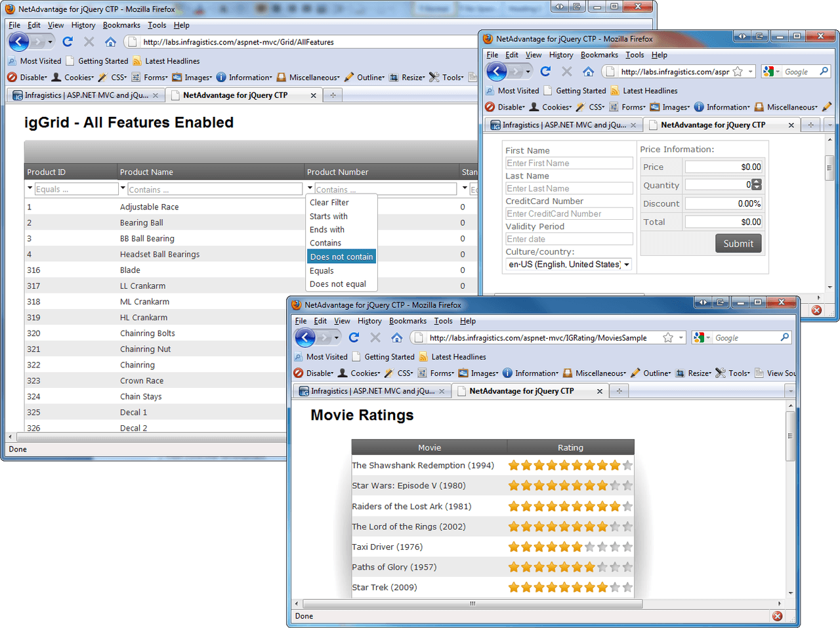Screen dimensions: 840x628
Task: Choose 'Does not equal' from the filter menu
Action: [338, 284]
